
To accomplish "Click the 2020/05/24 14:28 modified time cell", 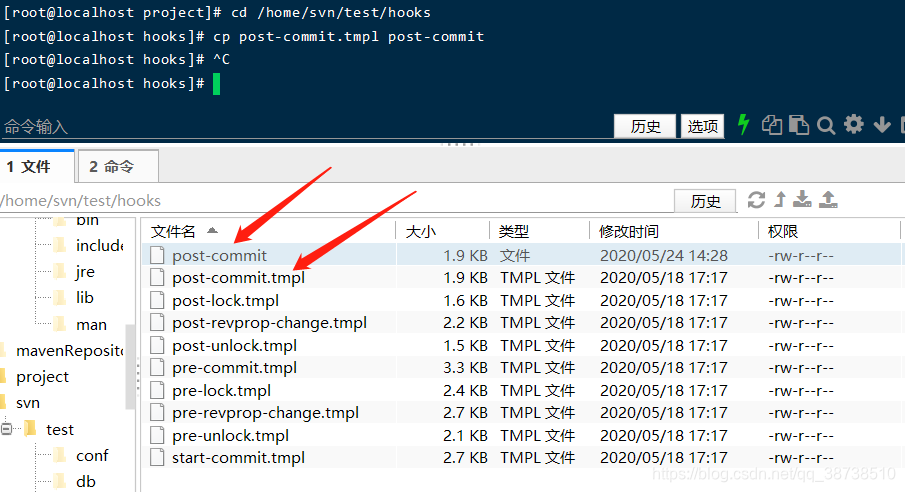I will [x=664, y=255].
